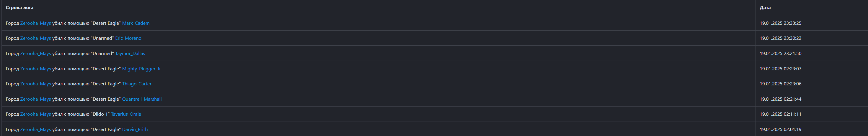The height and width of the screenshot is (136, 868).
Task: Click the timestamp 19.01.2025 02:23:07
Action: (x=780, y=69)
